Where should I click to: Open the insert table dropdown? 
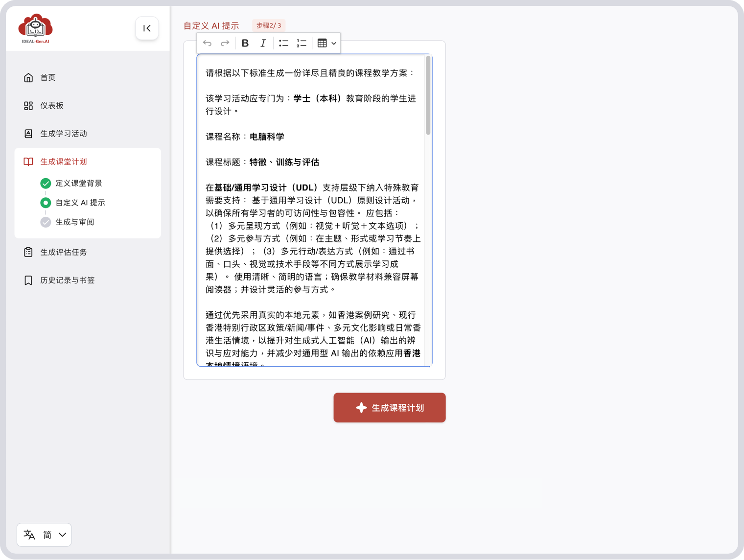pyautogui.click(x=327, y=43)
